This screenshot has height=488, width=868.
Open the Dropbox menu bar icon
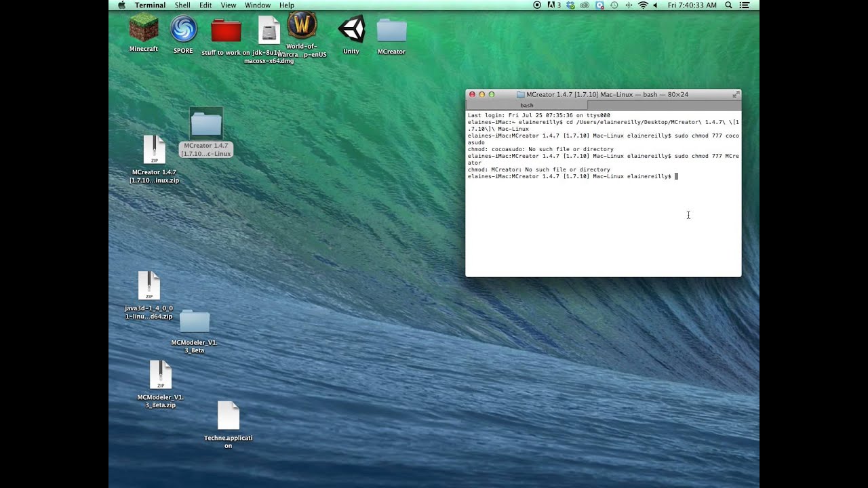[x=570, y=5]
